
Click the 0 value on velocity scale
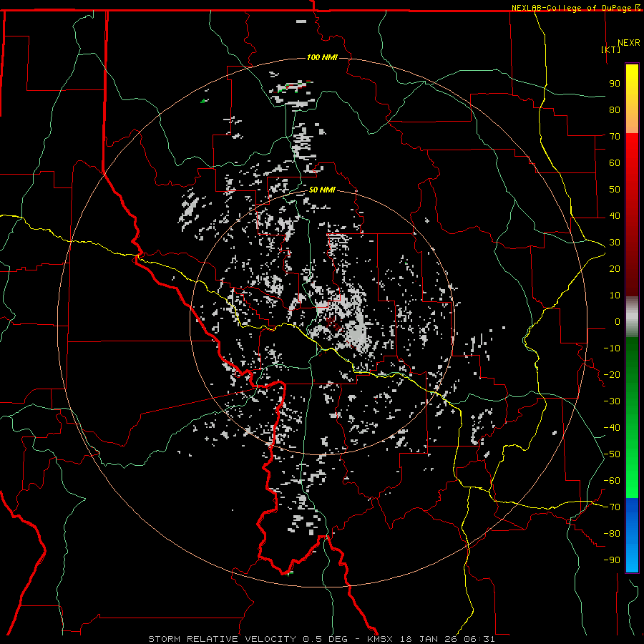pos(618,321)
